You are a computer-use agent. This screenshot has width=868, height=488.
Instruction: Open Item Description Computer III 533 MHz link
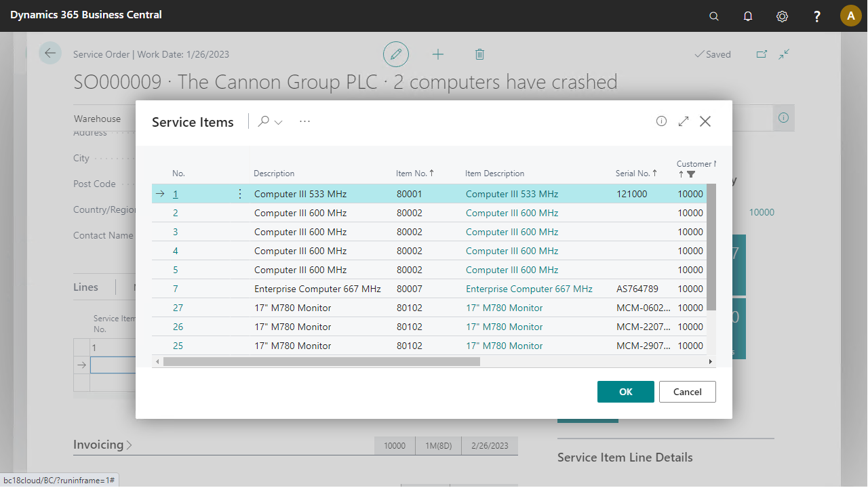[x=512, y=194]
